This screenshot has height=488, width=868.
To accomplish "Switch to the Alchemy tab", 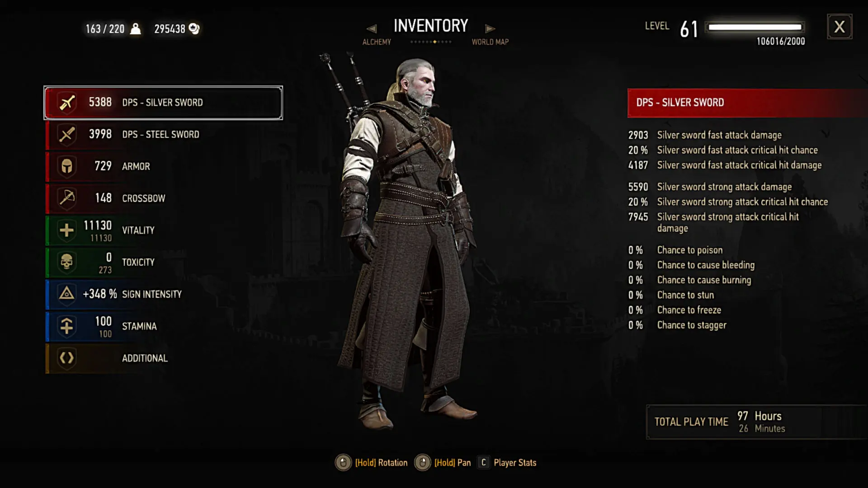I will click(377, 42).
